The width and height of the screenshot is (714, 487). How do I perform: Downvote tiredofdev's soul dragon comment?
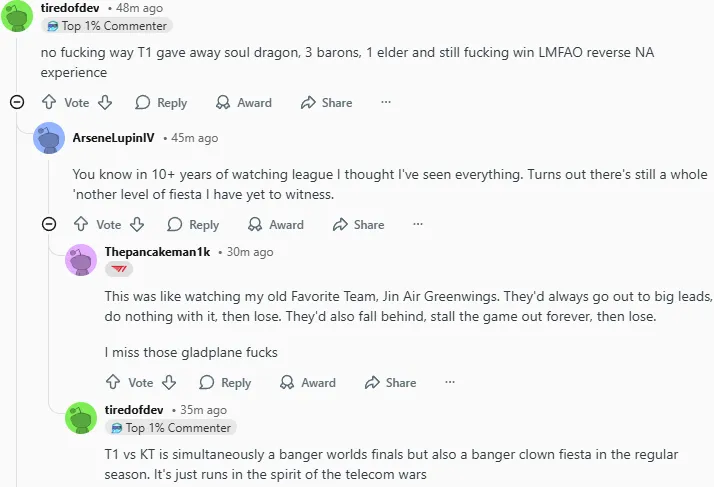[x=105, y=103]
